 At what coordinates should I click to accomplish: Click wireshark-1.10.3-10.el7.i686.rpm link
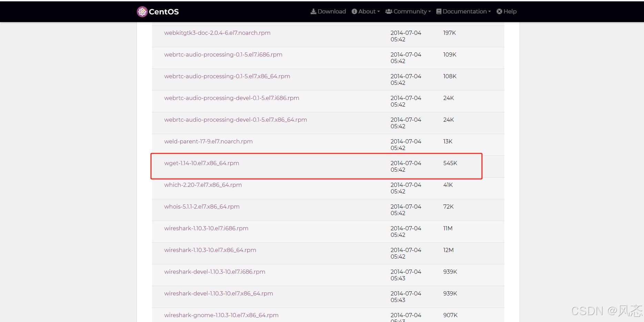tap(206, 228)
